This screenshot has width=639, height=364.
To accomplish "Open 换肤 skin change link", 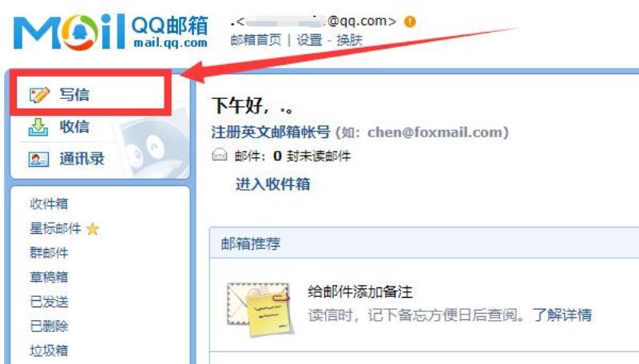I will click(349, 40).
